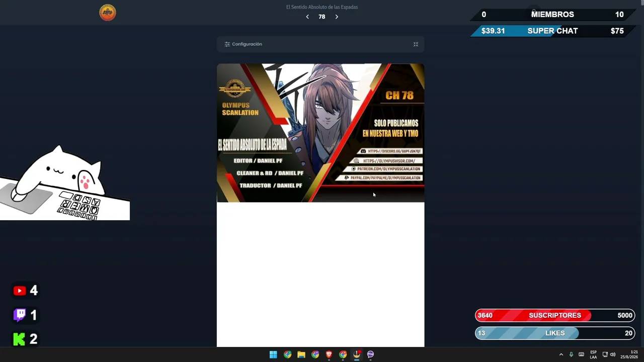644x362 pixels.
Task: Open File Explorer from the taskbar
Action: tap(301, 354)
